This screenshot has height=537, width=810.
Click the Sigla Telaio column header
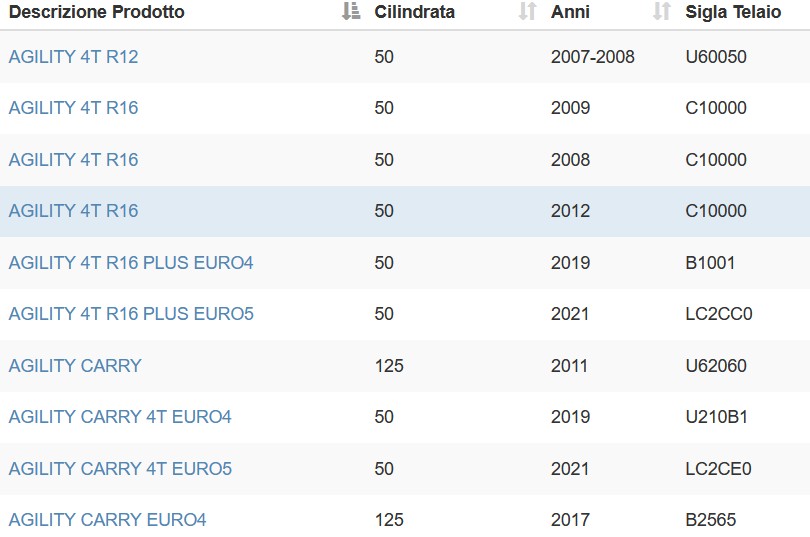(x=733, y=12)
